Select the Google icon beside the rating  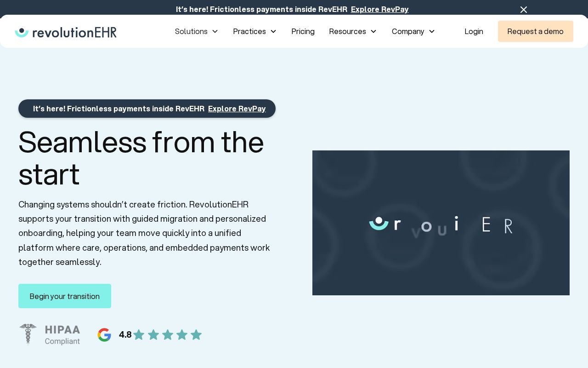(104, 334)
